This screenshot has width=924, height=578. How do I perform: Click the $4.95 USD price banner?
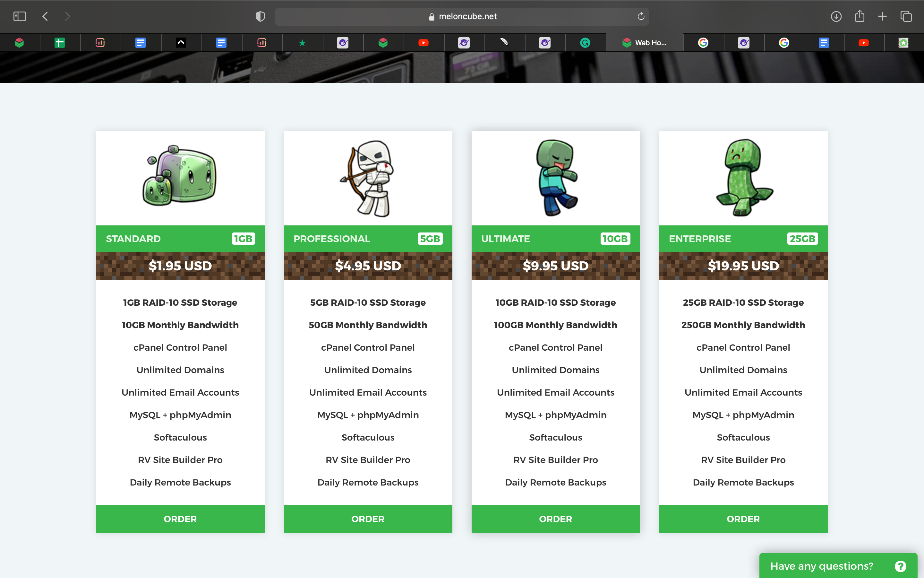click(368, 266)
